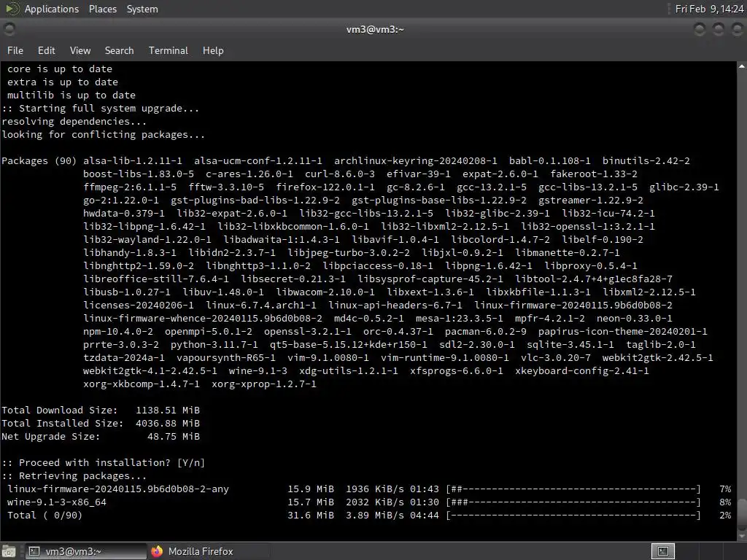Click the Total download progress bar

573,516
